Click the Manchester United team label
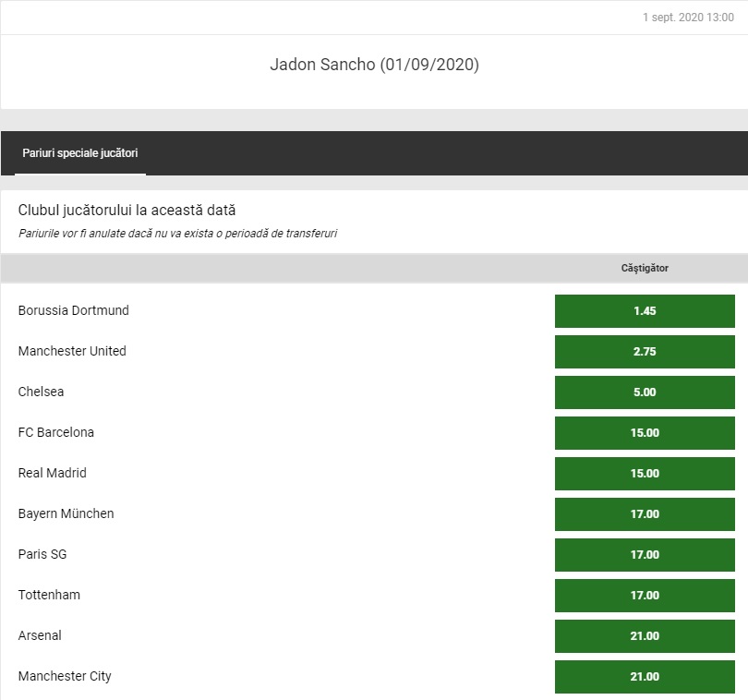The image size is (748, 700). [72, 351]
